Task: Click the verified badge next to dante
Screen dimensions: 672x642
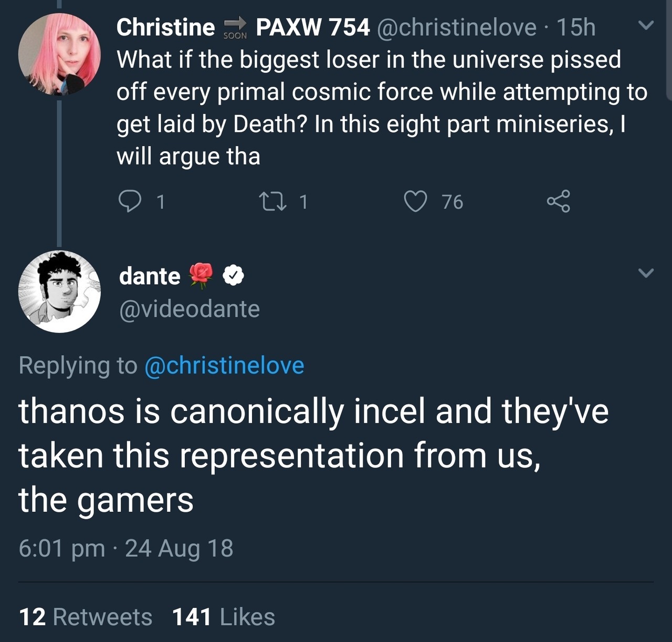Action: (x=233, y=276)
